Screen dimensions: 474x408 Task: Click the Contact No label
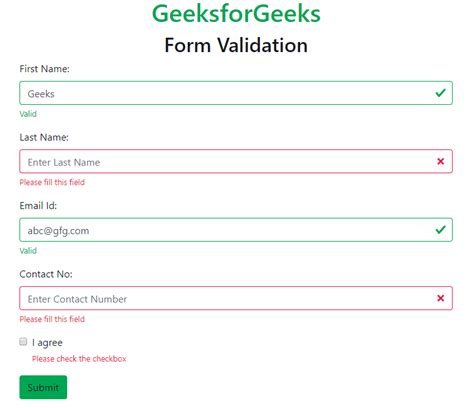(x=46, y=274)
